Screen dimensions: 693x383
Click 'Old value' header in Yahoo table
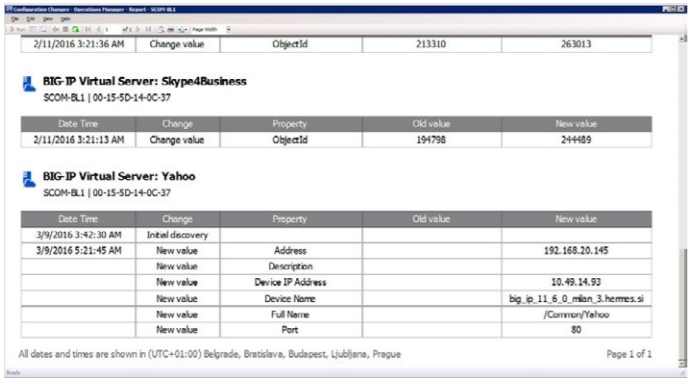tap(431, 219)
